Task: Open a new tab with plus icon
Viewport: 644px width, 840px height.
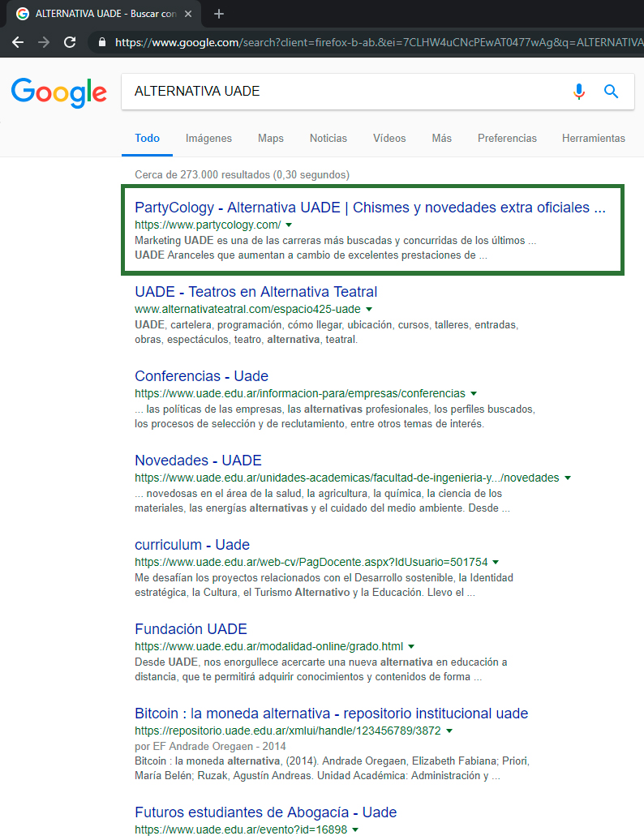Action: [219, 14]
